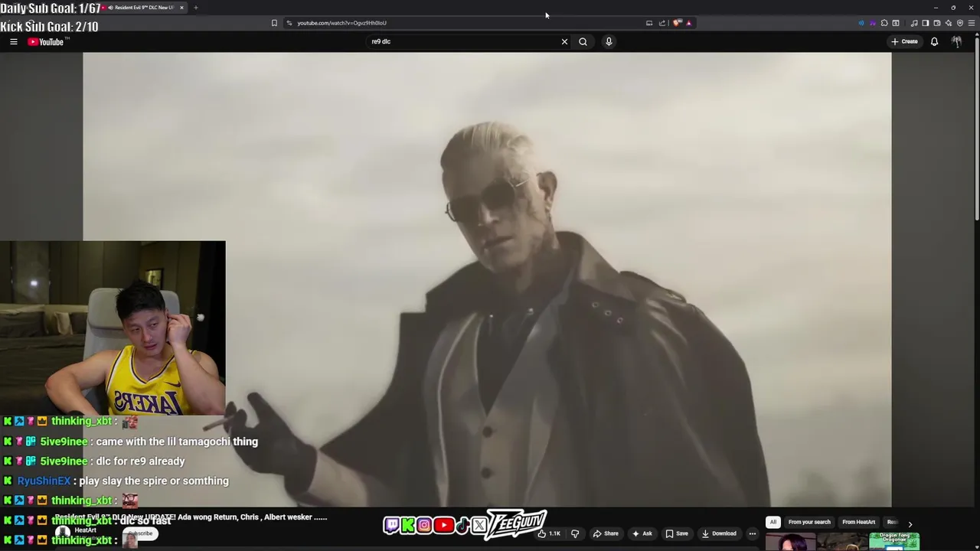Open the browser main menu hamburger
Viewport: 980px width, 551px height.
972,23
